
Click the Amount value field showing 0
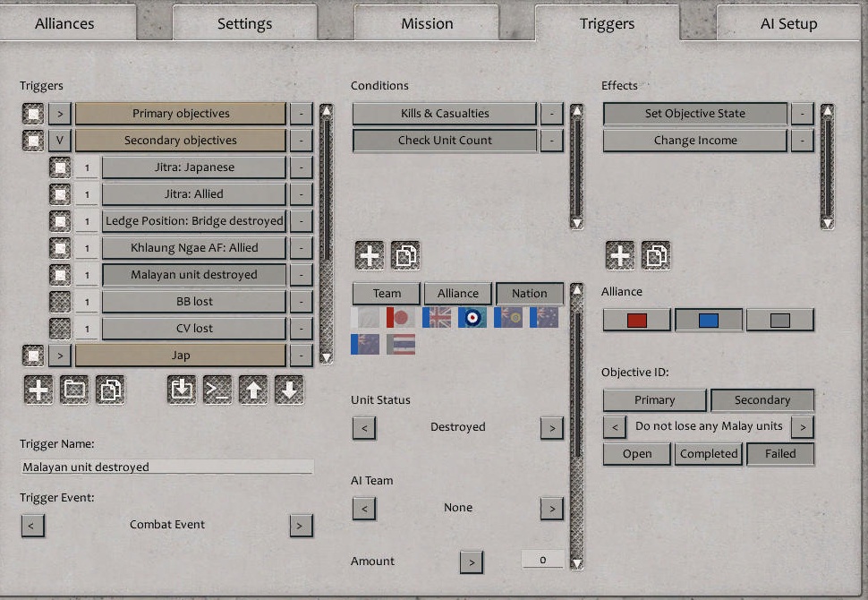542,560
